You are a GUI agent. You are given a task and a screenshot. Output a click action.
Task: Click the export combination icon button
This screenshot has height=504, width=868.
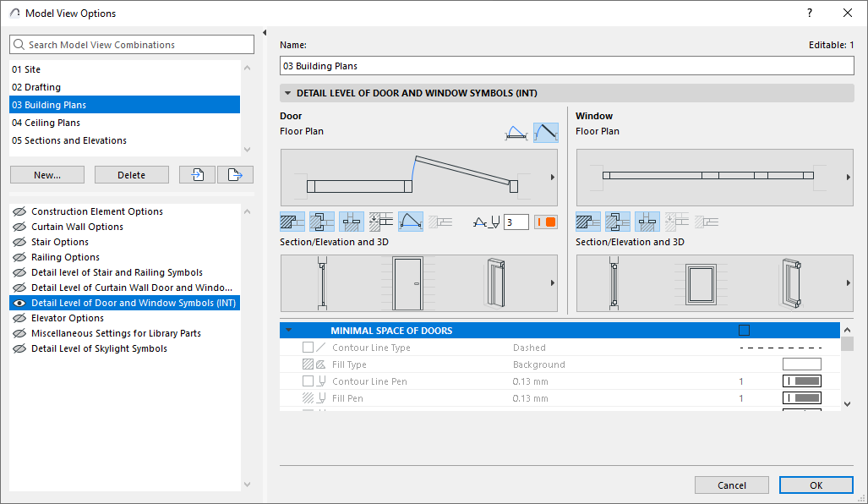(235, 175)
